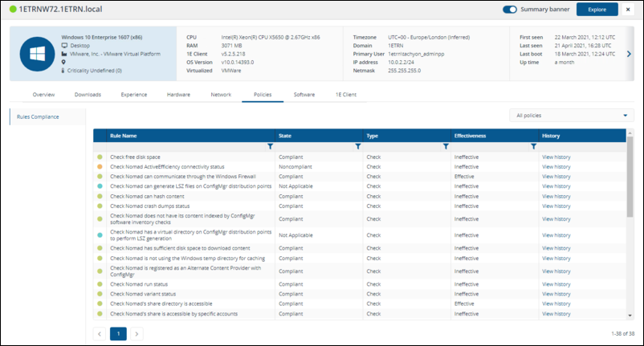Screen dimensions: 644x346
Task: Click page 1 in pagination
Action: coord(118,332)
